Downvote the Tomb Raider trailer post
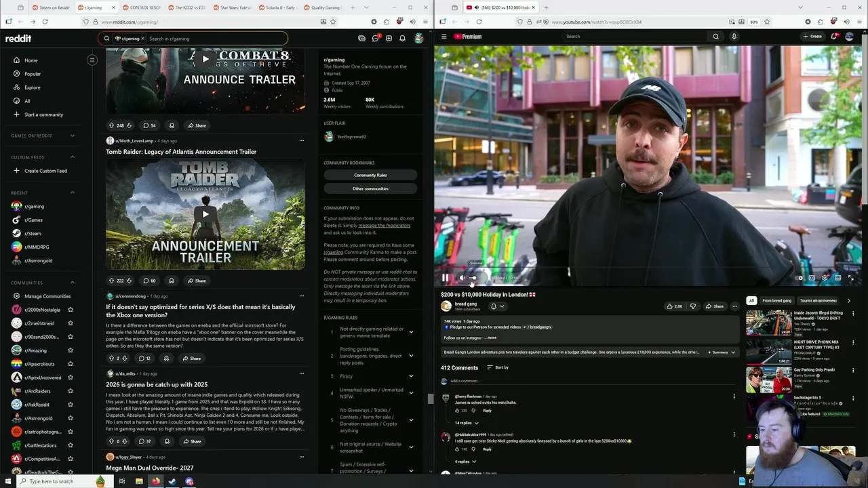 pyautogui.click(x=129, y=281)
